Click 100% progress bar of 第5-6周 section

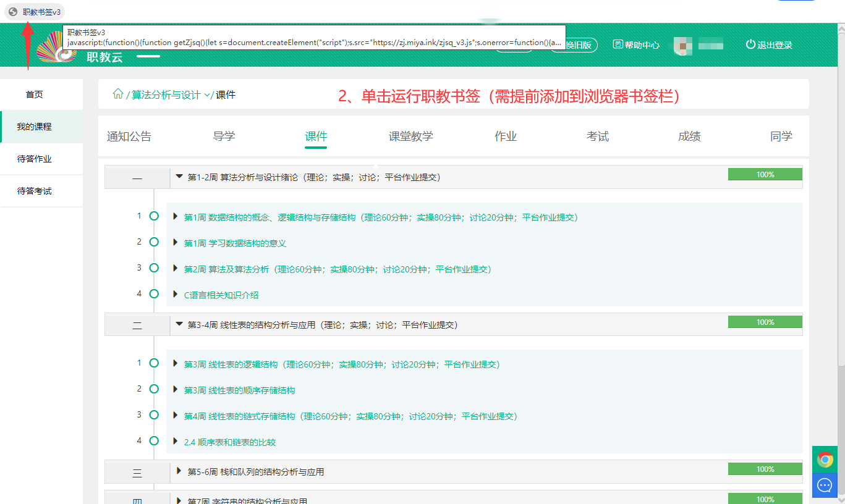[765, 469]
